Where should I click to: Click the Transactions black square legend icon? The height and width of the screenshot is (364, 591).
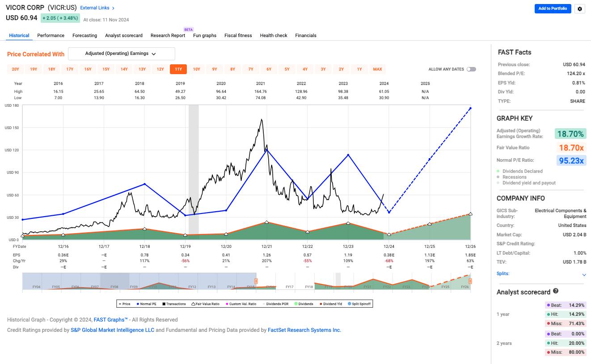pos(164,304)
